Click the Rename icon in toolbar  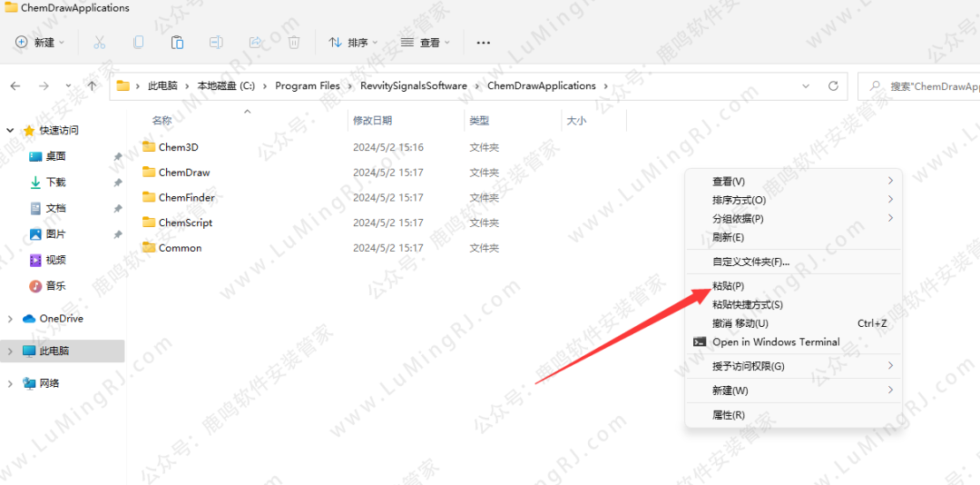pyautogui.click(x=216, y=43)
